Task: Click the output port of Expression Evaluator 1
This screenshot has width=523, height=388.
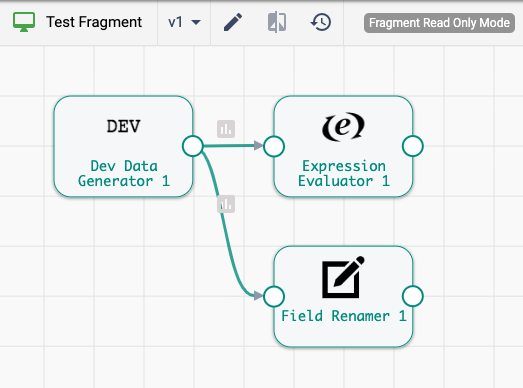Action: 413,146
